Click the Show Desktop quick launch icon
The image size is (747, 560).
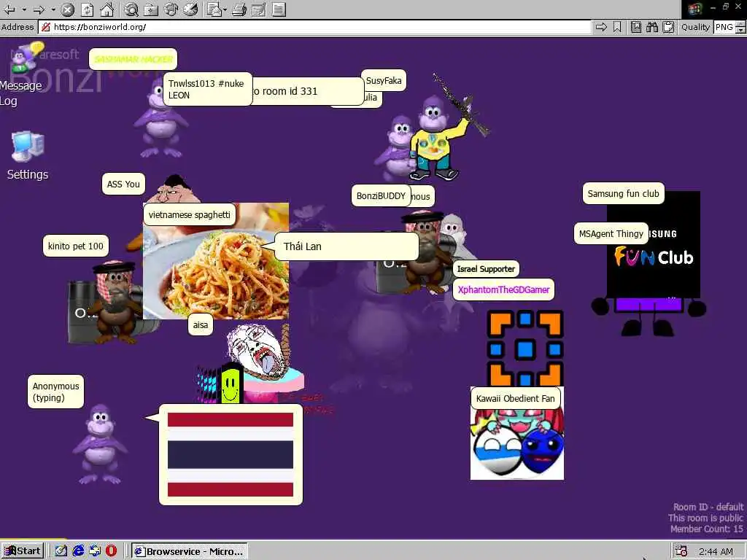[61, 551]
